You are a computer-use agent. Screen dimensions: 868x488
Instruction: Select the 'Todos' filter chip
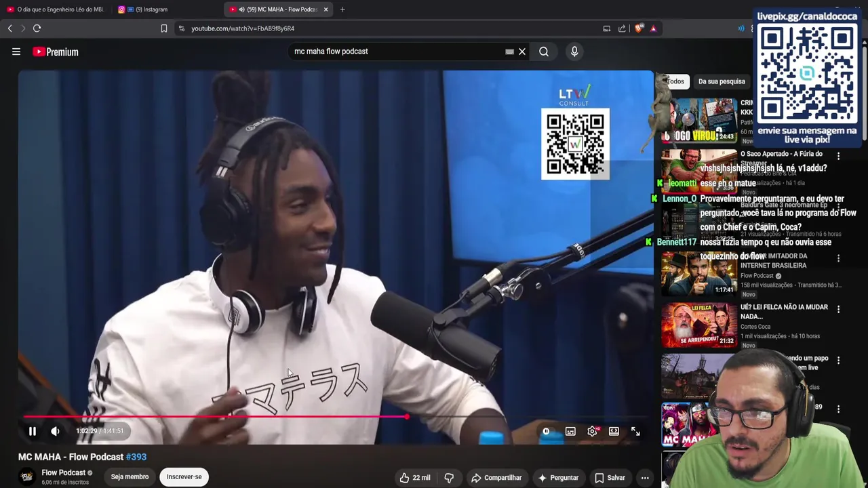tap(675, 81)
